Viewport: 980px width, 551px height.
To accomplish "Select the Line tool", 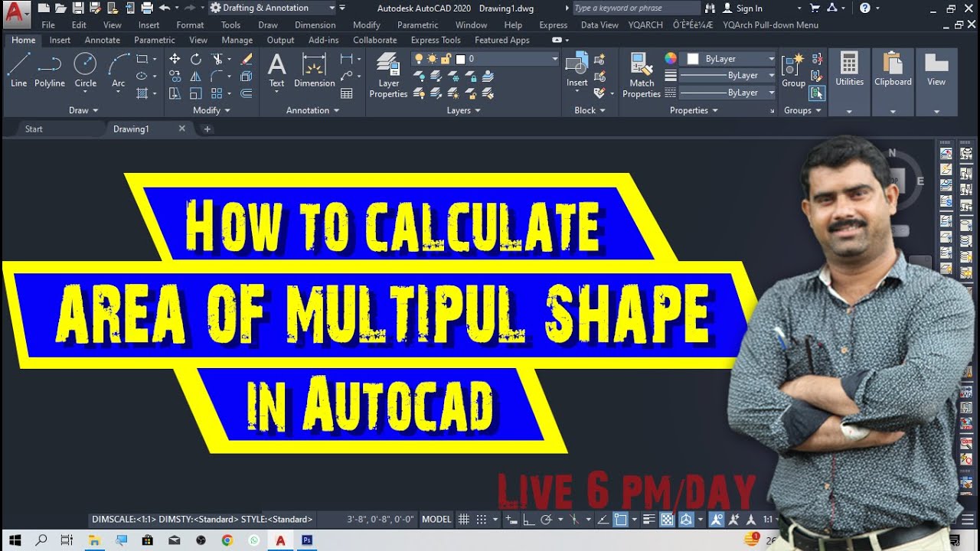I will [x=18, y=70].
